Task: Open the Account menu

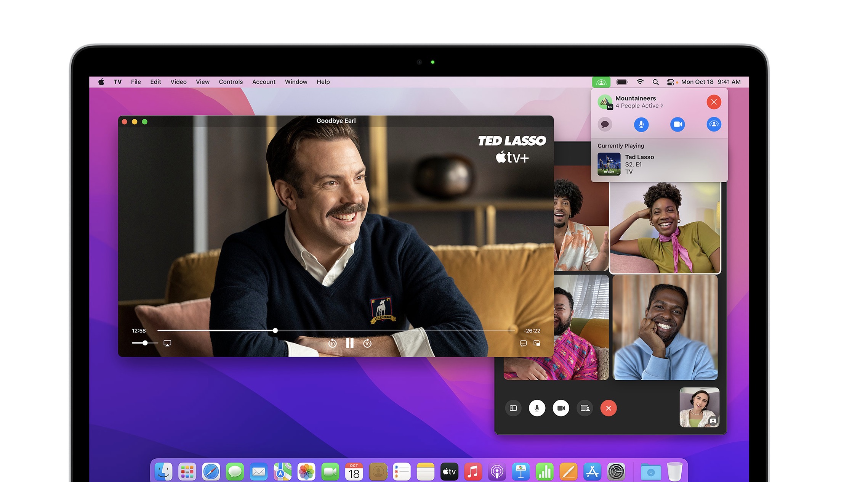Action: tap(264, 82)
